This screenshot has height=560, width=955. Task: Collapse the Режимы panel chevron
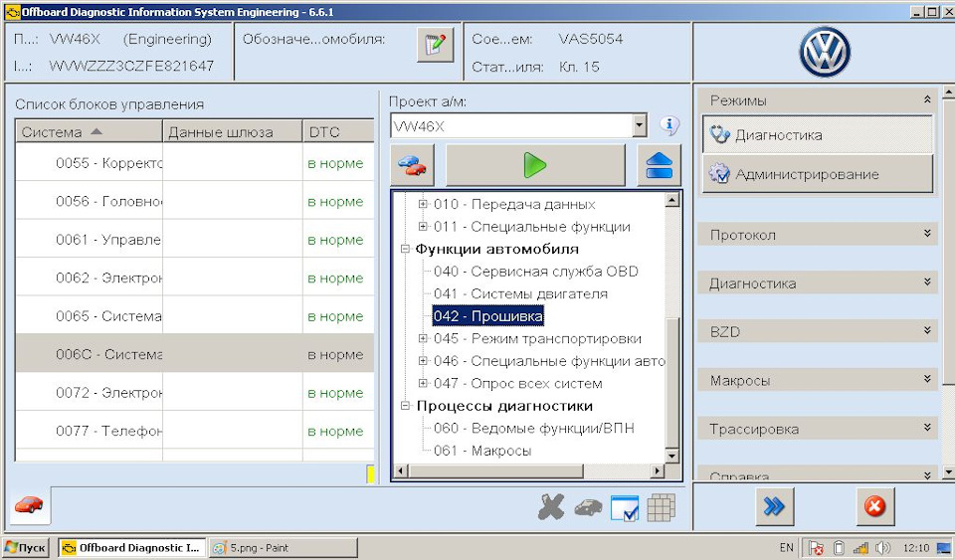927,99
